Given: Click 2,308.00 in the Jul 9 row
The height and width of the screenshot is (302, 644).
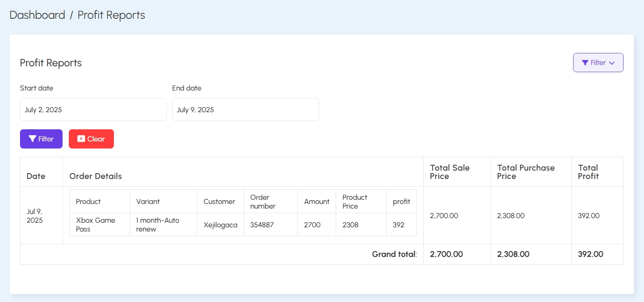Looking at the screenshot, I should (x=511, y=216).
